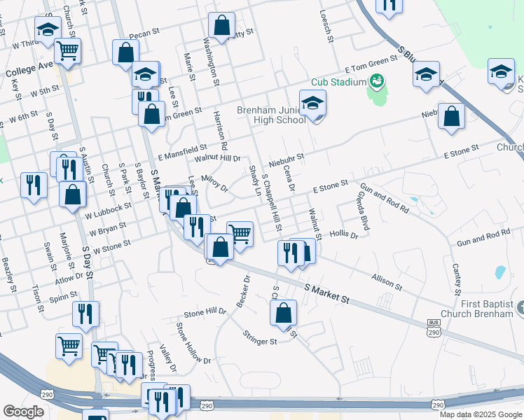Click the 290 shield right of bottom restaurant markers
This screenshot has width=524, height=420.
pyautogui.click(x=207, y=405)
